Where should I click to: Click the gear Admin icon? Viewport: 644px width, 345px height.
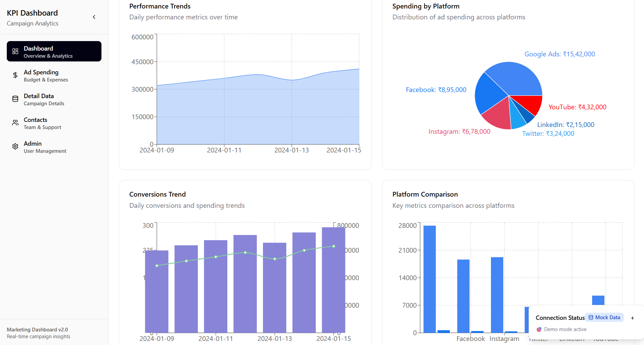15,146
